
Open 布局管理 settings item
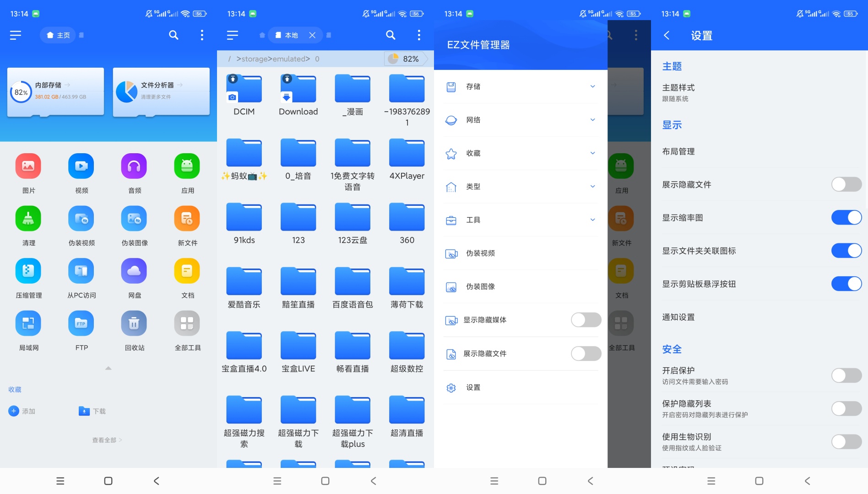tap(759, 151)
